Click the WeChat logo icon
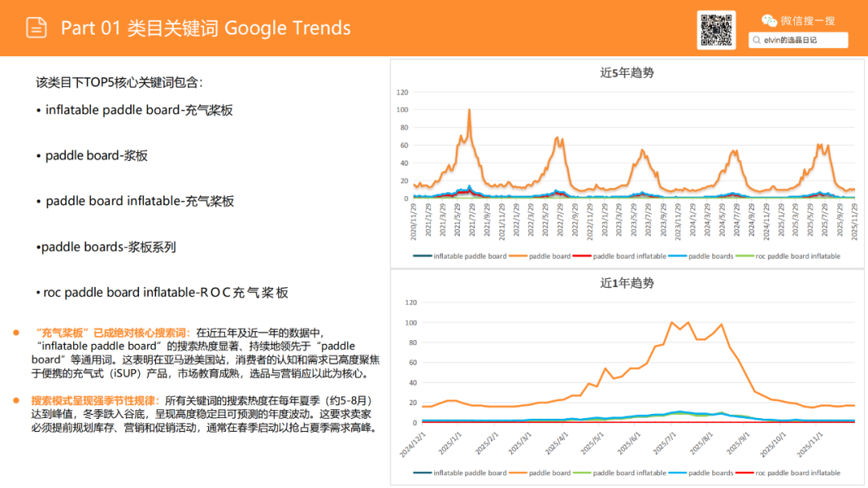The width and height of the screenshot is (868, 488). 769,20
